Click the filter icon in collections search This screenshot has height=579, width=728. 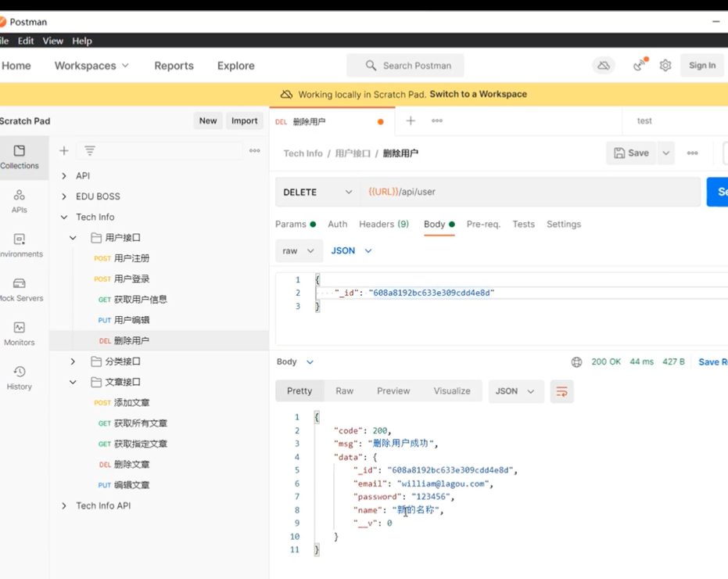(x=90, y=150)
